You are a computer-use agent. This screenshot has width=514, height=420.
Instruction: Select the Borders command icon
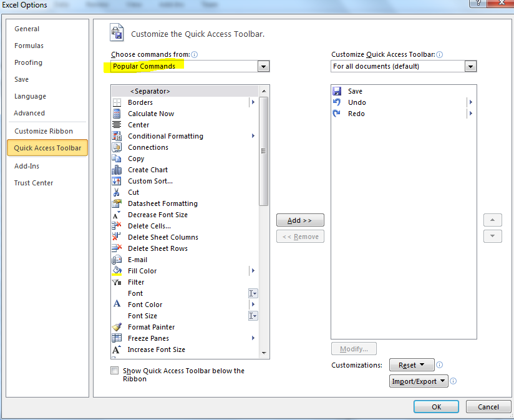pyautogui.click(x=117, y=102)
